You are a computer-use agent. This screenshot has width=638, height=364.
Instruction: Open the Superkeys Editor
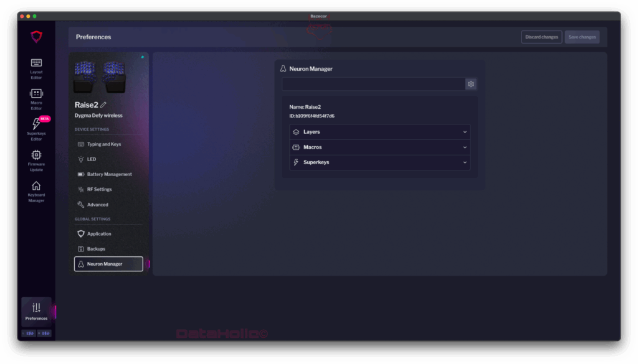(x=36, y=128)
